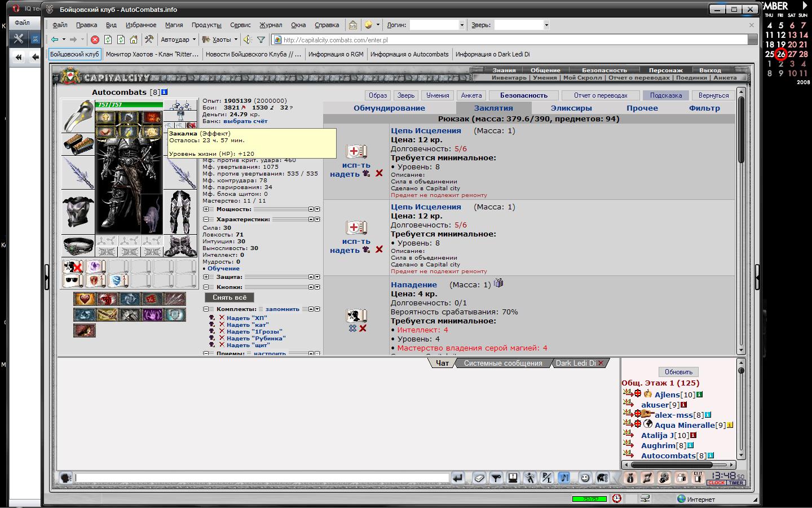
Task: Click the chat speaker icon left of input
Action: [x=65, y=478]
